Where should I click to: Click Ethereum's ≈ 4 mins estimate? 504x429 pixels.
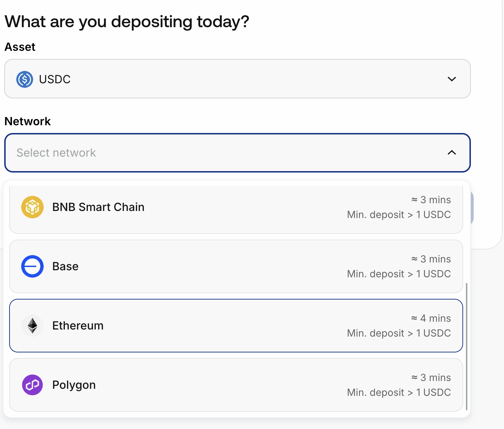pyautogui.click(x=431, y=318)
